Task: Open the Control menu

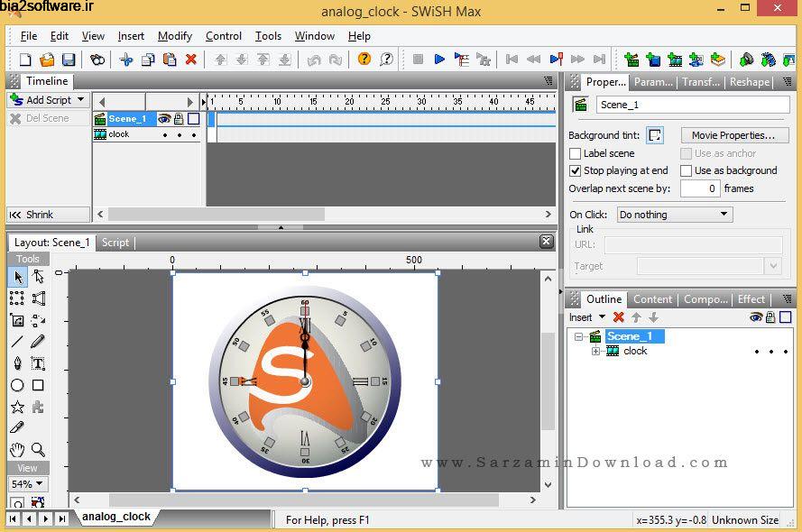Action: 223,36
